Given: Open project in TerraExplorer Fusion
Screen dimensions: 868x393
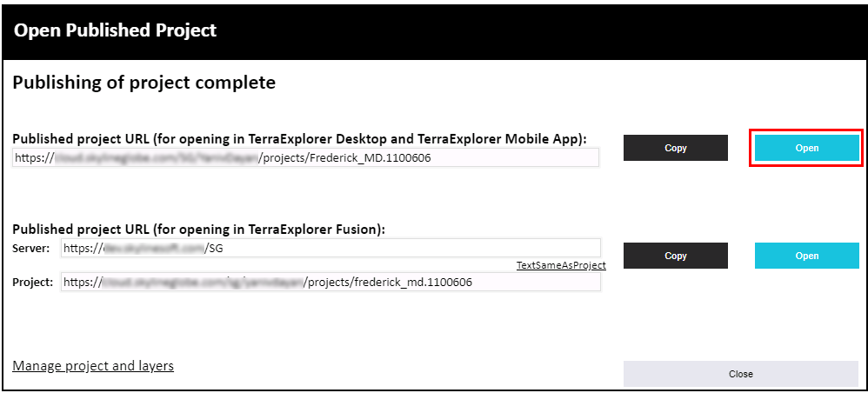Looking at the screenshot, I should click(806, 256).
